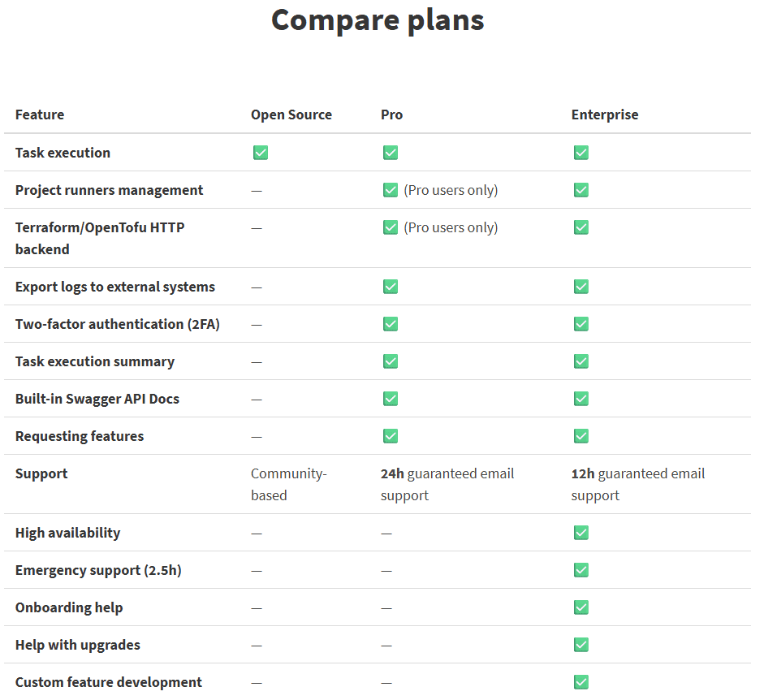
Task: Click Enterprise checkmark for Project runners management
Action: (581, 190)
